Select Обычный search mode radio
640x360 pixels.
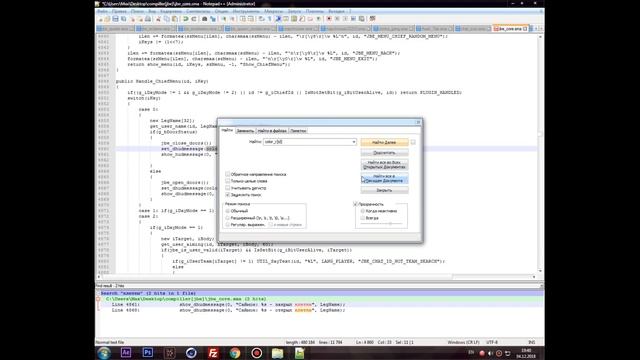228,211
